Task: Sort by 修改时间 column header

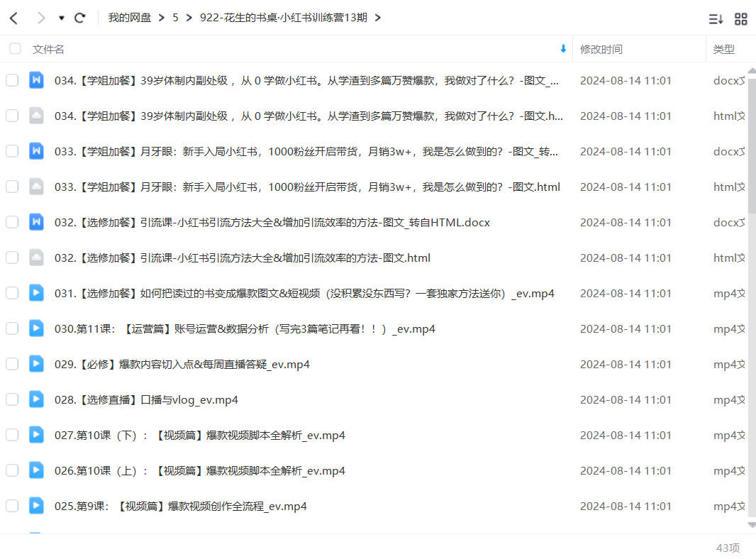Action: pyautogui.click(x=601, y=49)
